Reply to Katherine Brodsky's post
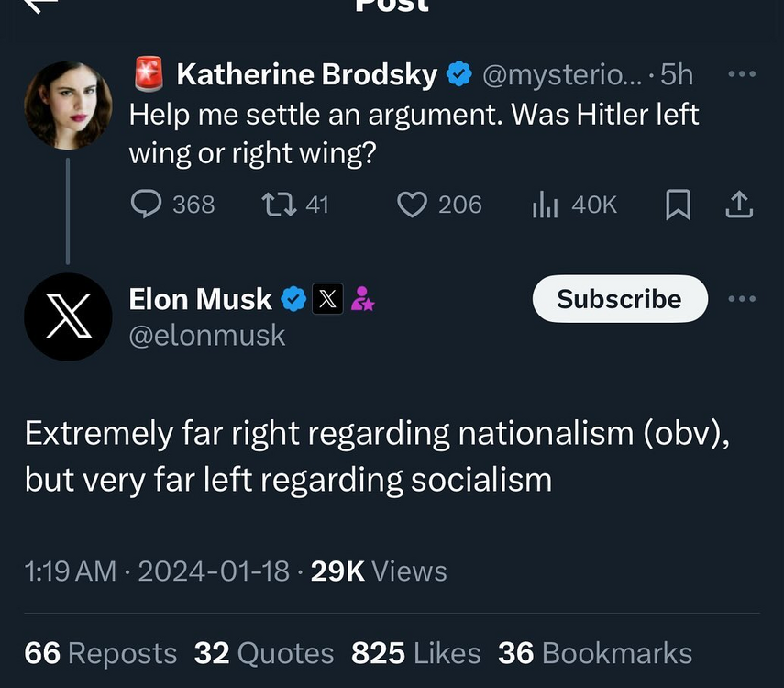Image resolution: width=784 pixels, height=688 pixels. pos(147,204)
